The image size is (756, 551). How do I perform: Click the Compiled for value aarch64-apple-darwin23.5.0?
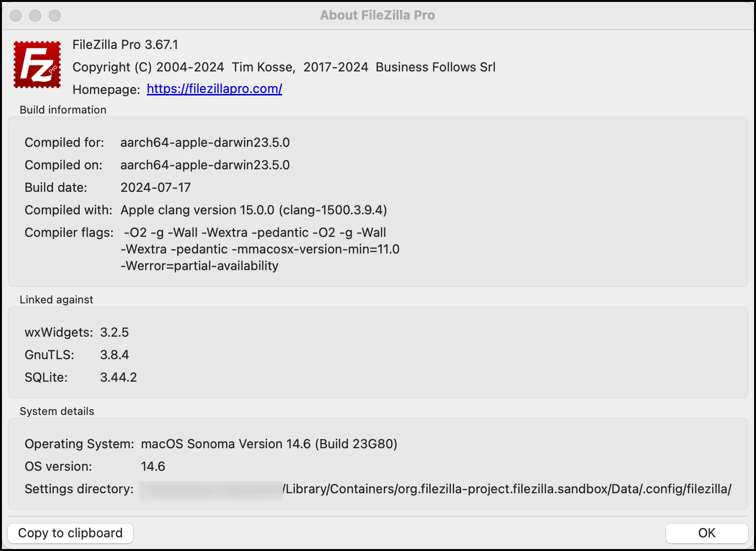(205, 142)
